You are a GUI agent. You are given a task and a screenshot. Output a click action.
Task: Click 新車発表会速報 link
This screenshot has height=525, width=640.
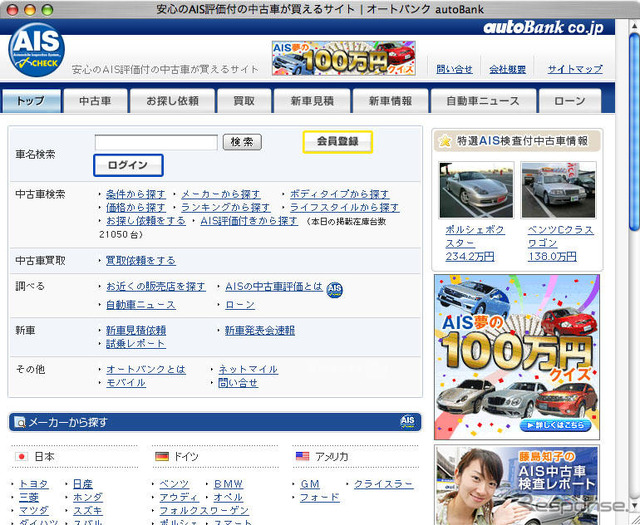pos(260,330)
